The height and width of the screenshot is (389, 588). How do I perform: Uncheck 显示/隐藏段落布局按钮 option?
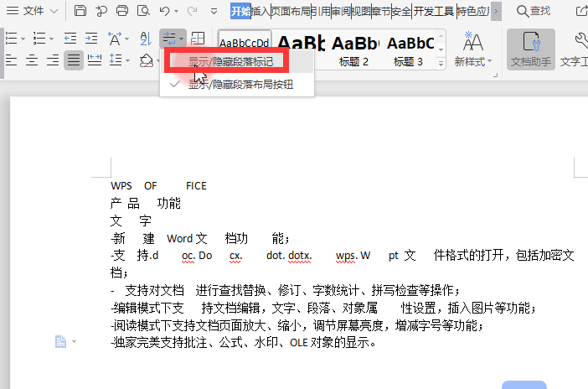(x=239, y=84)
